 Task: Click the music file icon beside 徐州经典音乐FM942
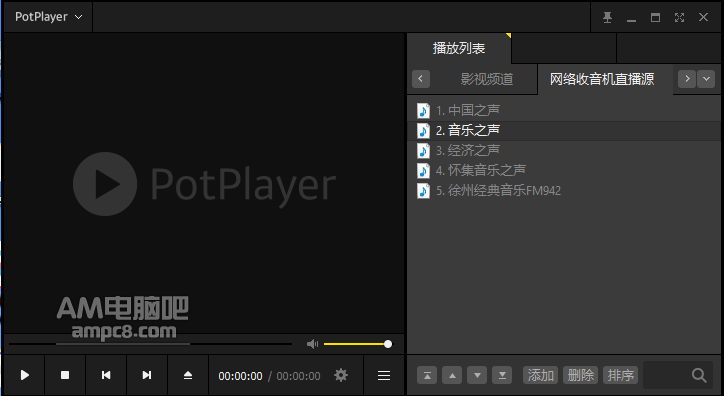(x=423, y=191)
